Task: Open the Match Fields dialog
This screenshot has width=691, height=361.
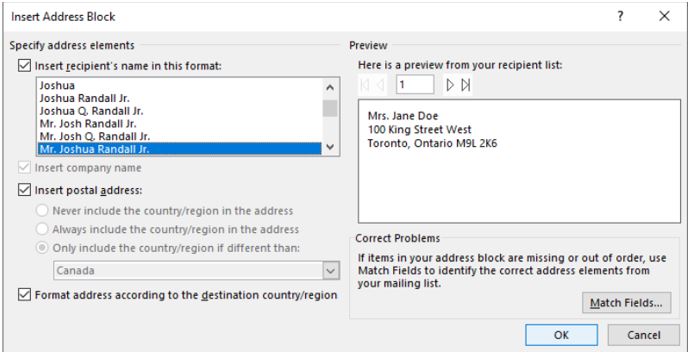Action: pos(626,303)
